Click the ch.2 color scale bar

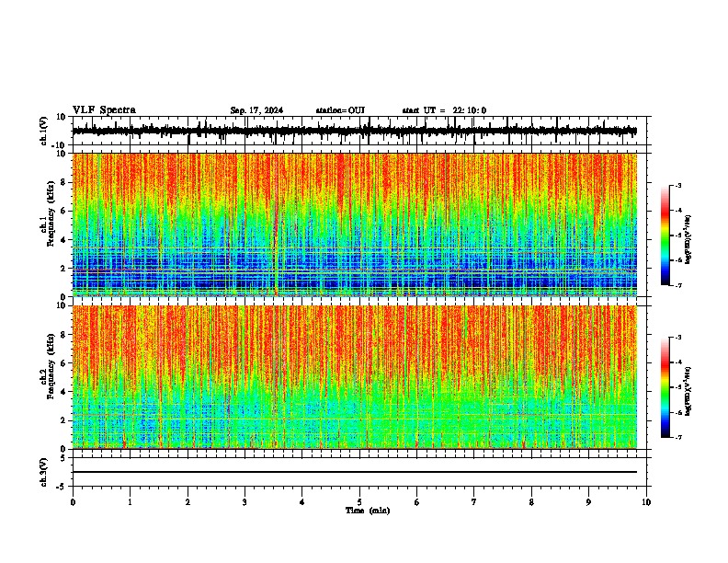click(665, 387)
